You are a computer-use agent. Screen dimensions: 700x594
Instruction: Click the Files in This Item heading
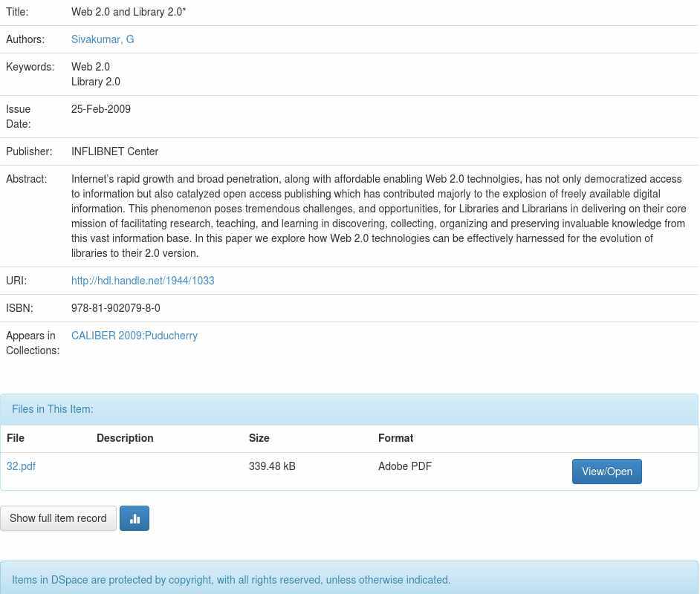click(53, 409)
